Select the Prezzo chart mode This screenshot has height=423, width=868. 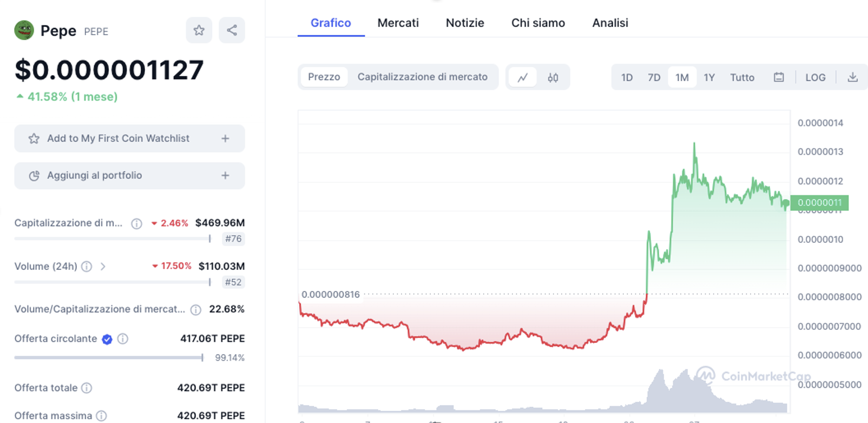[324, 77]
